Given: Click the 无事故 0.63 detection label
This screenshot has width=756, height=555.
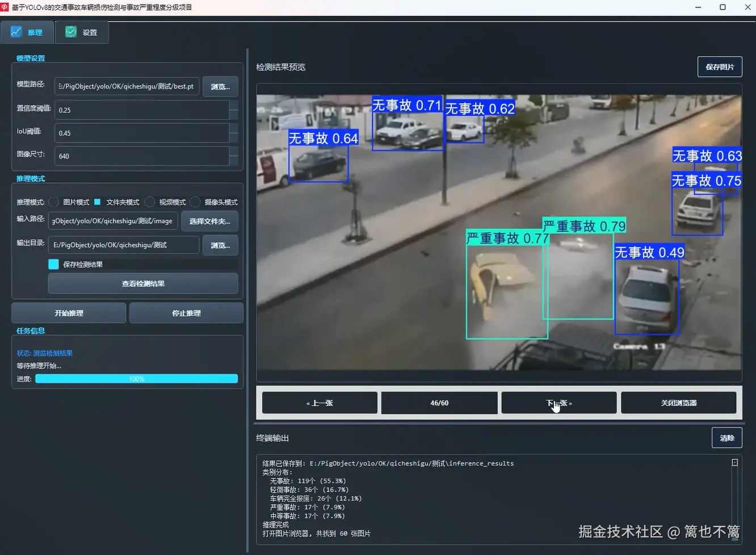Looking at the screenshot, I should pos(707,156).
